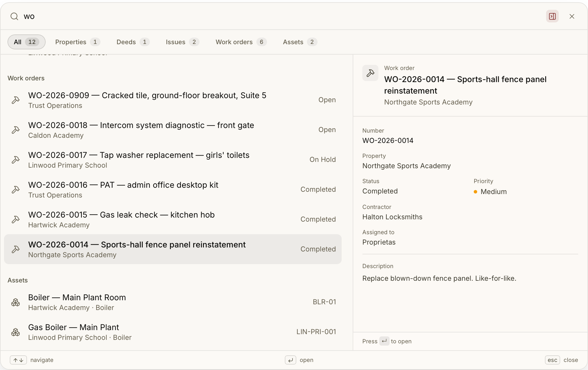Viewport: 588px width, 370px height.
Task: Click orange Medium priority dot
Action: [475, 192]
